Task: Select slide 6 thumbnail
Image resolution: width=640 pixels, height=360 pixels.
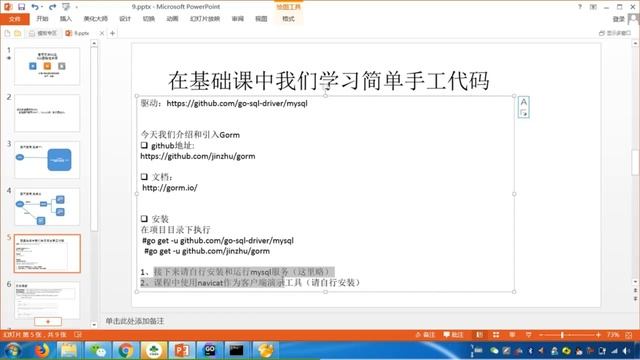Action: [x=47, y=300]
